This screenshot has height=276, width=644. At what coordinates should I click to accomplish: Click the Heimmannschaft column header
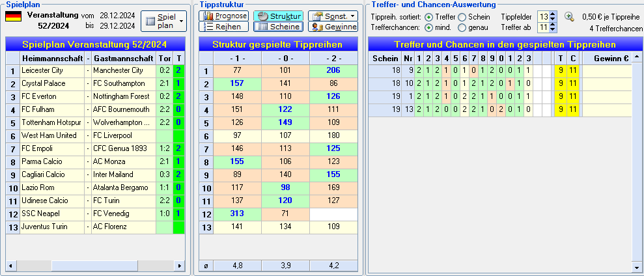click(x=51, y=59)
